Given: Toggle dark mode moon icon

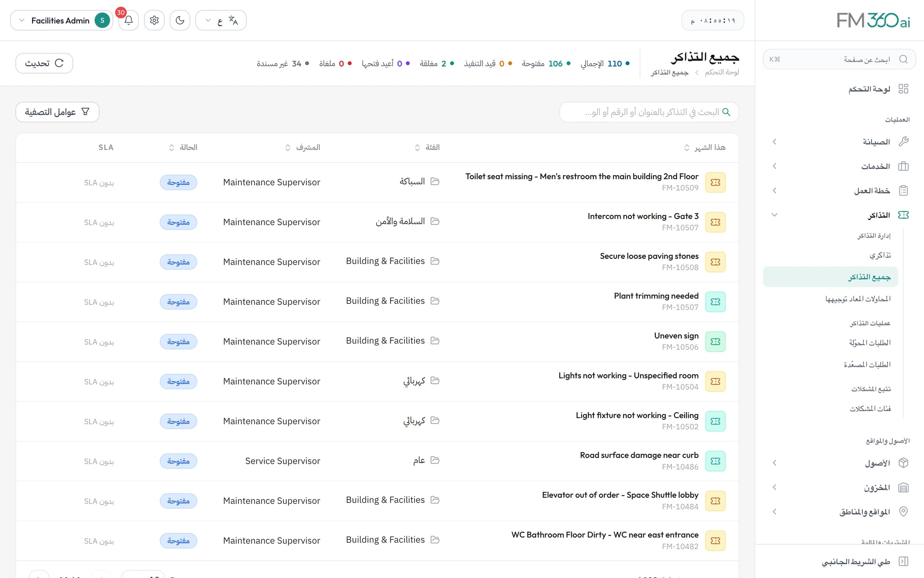Looking at the screenshot, I should click(x=180, y=20).
